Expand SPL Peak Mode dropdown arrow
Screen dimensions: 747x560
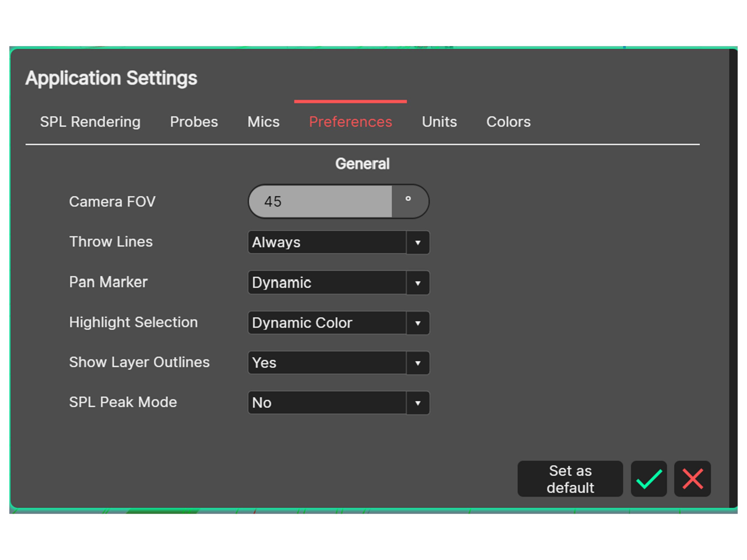(x=418, y=403)
